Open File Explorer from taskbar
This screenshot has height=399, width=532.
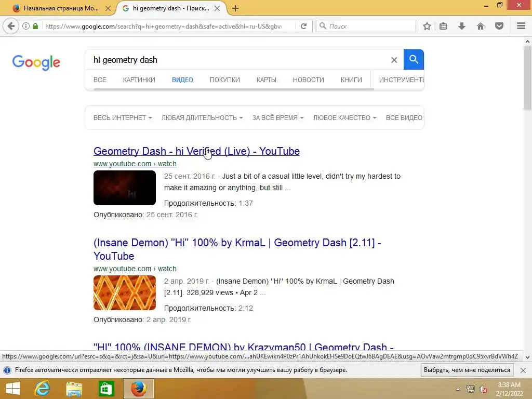point(74,389)
